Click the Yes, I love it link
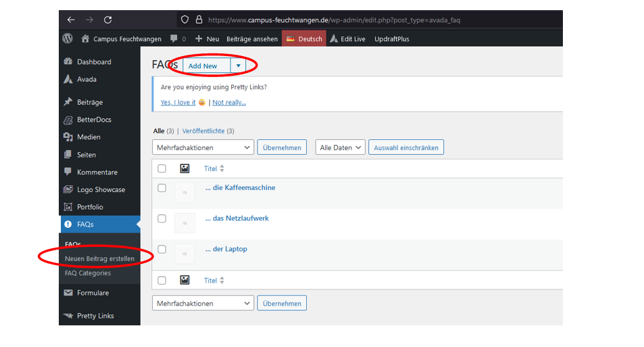Viewport: 644px width, 347px height. (x=178, y=102)
